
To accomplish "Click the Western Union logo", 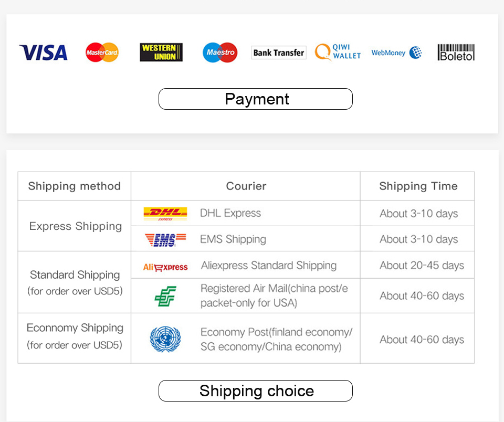I will point(161,52).
